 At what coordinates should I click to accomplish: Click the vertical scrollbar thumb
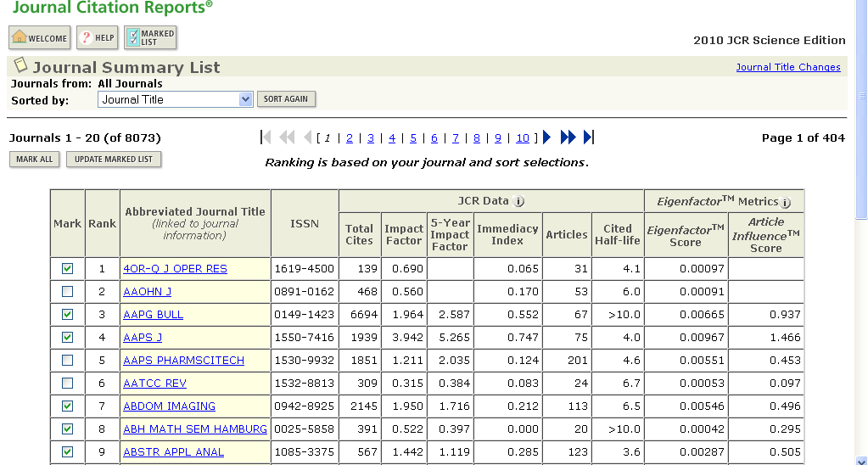coord(862,110)
